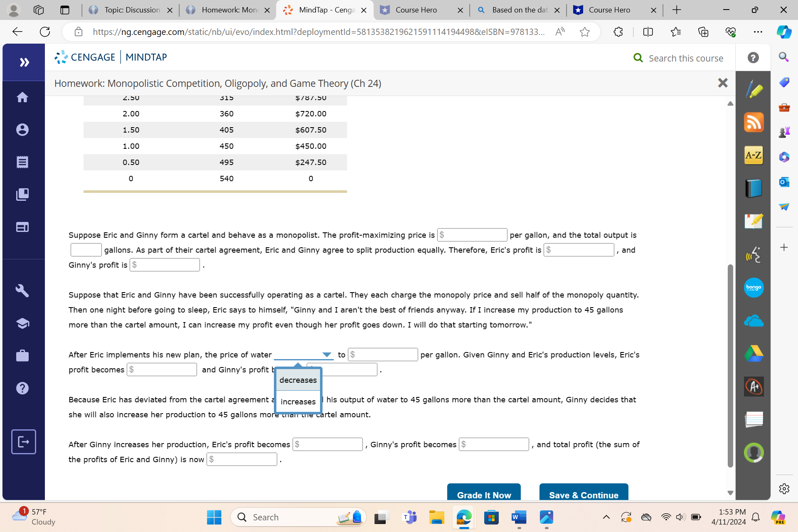This screenshot has height=532, width=798.
Task: Open the Outlook icon in Edge sidebar
Action: coord(784,182)
